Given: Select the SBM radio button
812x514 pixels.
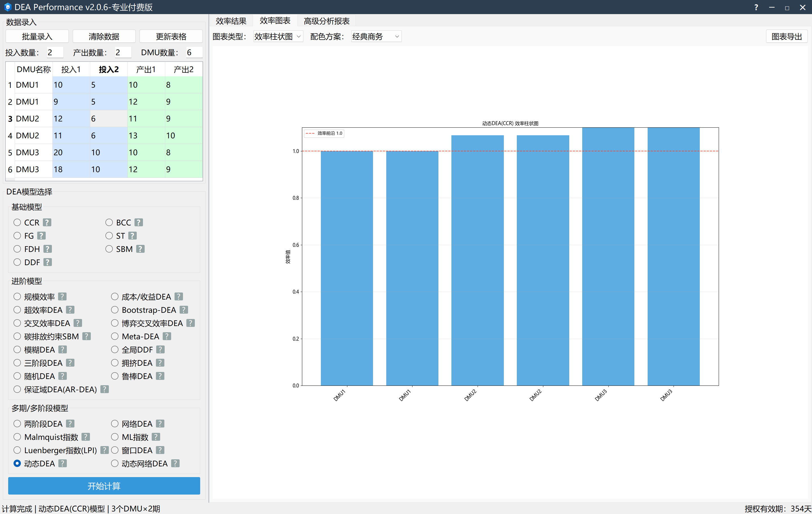Looking at the screenshot, I should click(109, 249).
